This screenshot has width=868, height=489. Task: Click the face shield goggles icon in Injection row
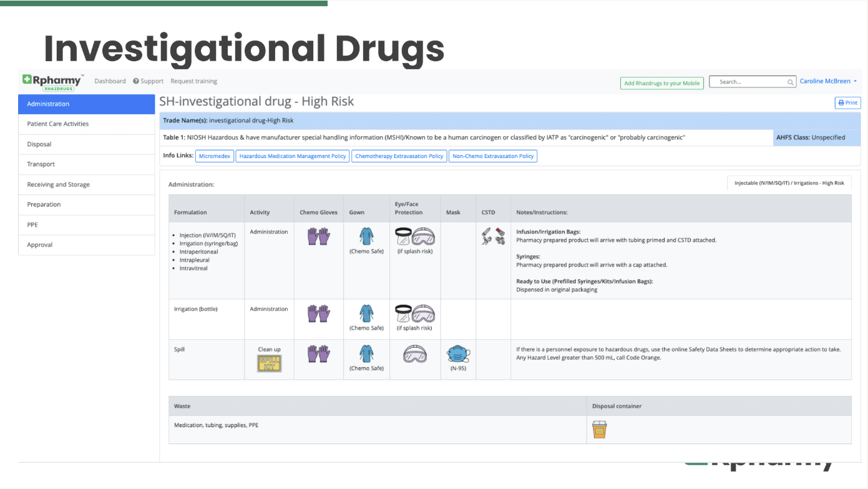pyautogui.click(x=415, y=236)
